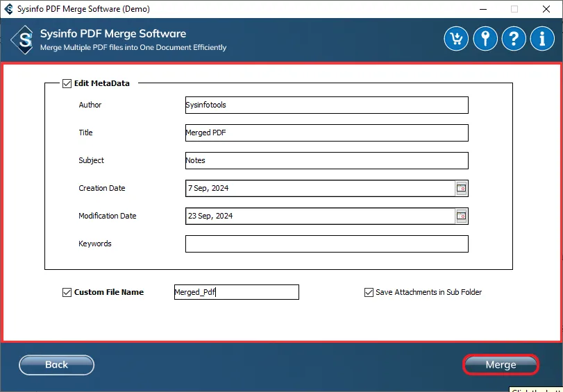This screenshot has width=563, height=392.
Task: Click the shopping cart buy icon
Action: point(456,39)
